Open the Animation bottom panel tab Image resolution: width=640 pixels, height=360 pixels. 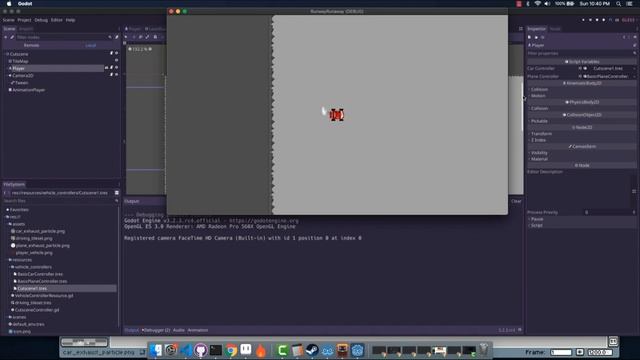198,330
